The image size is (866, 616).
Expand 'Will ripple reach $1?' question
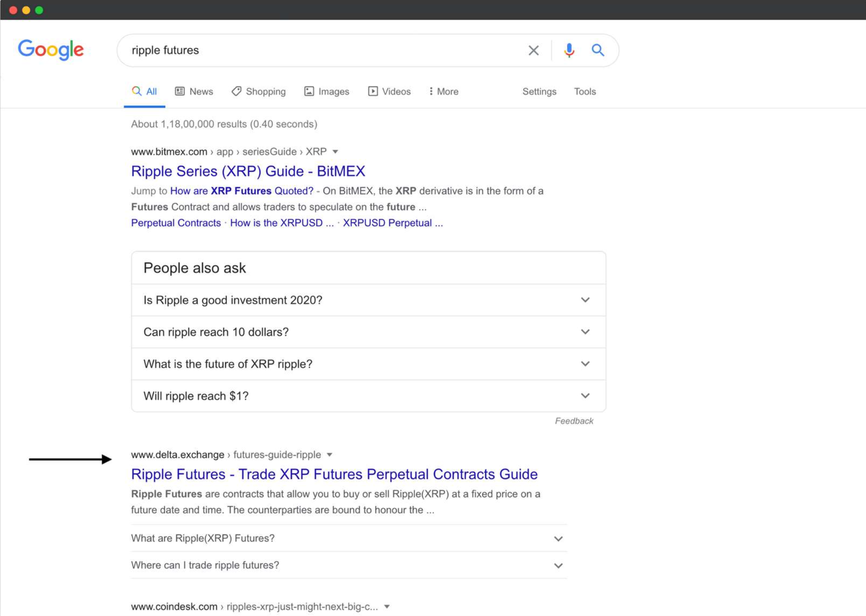tap(368, 396)
